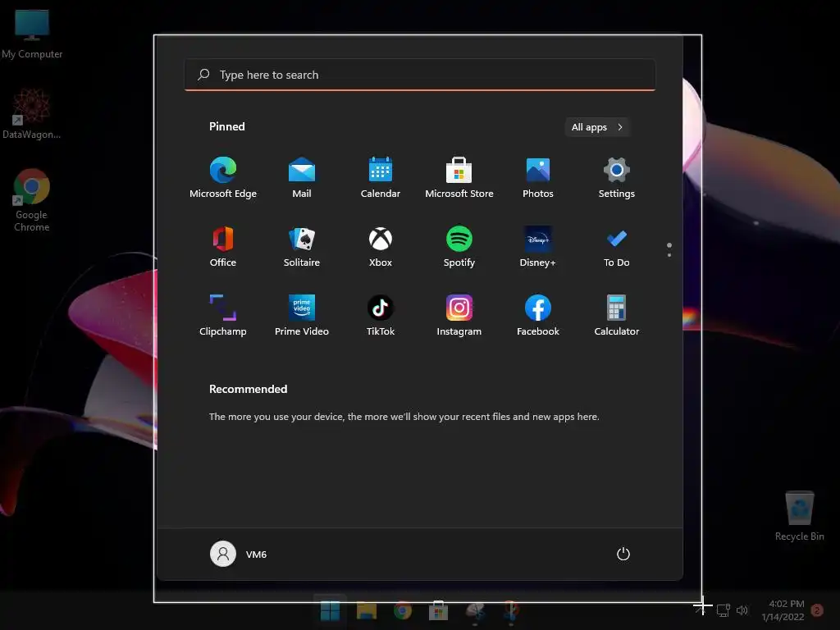The width and height of the screenshot is (840, 630).
Task: Open the Calculator app
Action: coord(617,316)
